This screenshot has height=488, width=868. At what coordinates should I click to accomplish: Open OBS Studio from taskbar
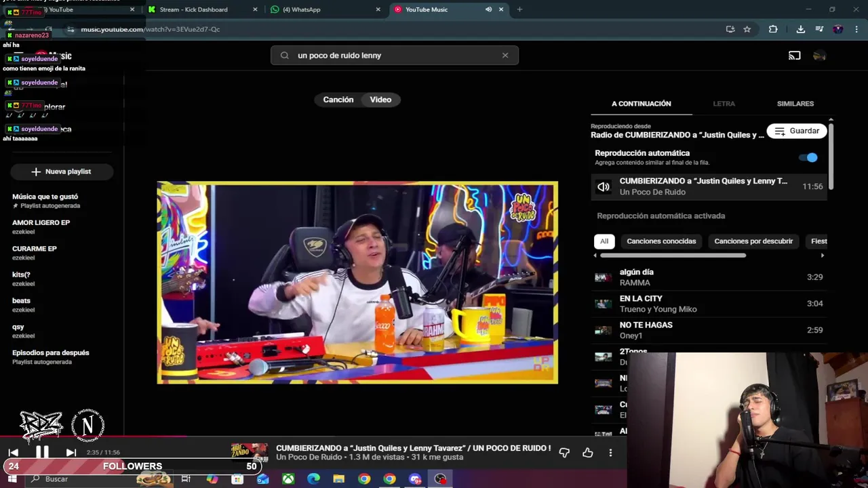click(441, 479)
